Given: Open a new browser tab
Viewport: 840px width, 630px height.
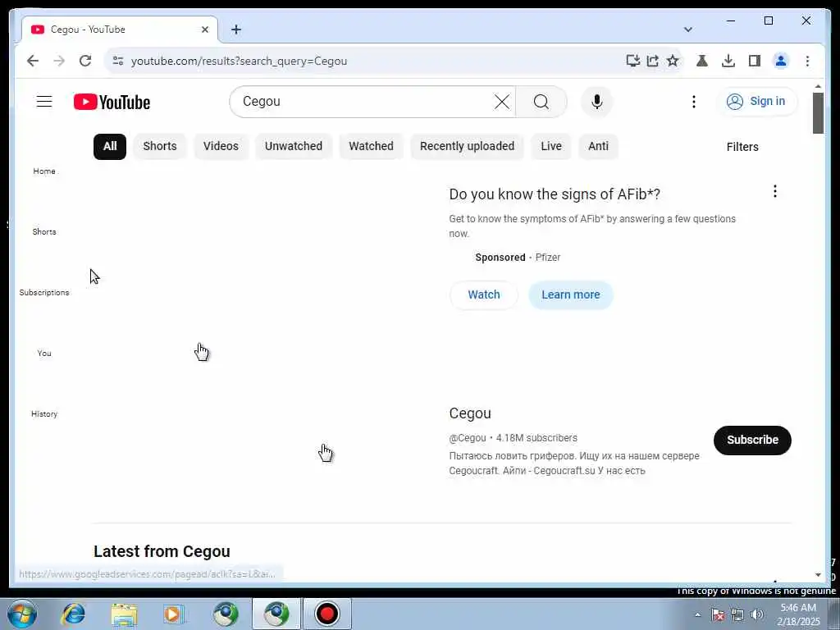Looking at the screenshot, I should tap(236, 30).
